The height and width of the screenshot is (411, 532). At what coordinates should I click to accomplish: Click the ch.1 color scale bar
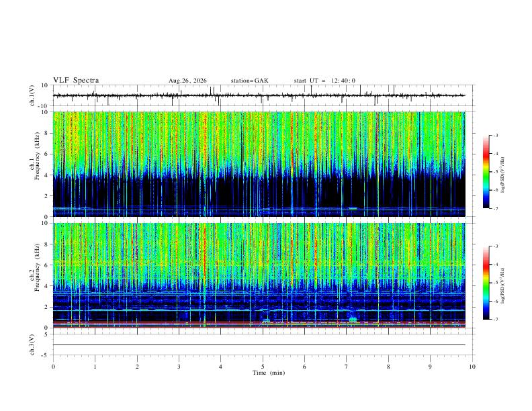pyautogui.click(x=486, y=172)
